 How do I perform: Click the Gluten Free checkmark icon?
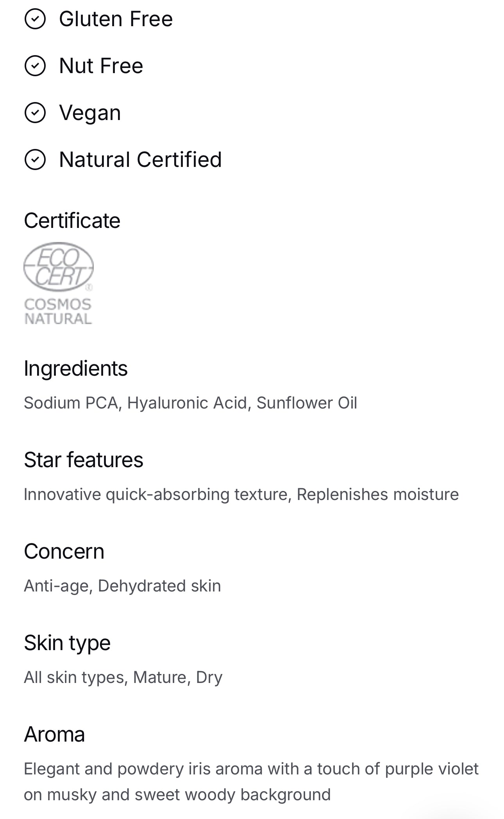point(35,19)
